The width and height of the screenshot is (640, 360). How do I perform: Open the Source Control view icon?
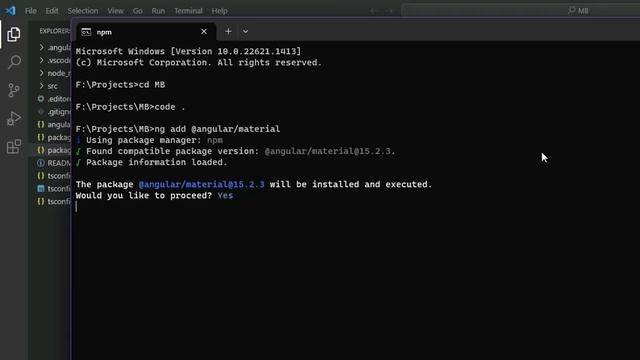tap(13, 90)
